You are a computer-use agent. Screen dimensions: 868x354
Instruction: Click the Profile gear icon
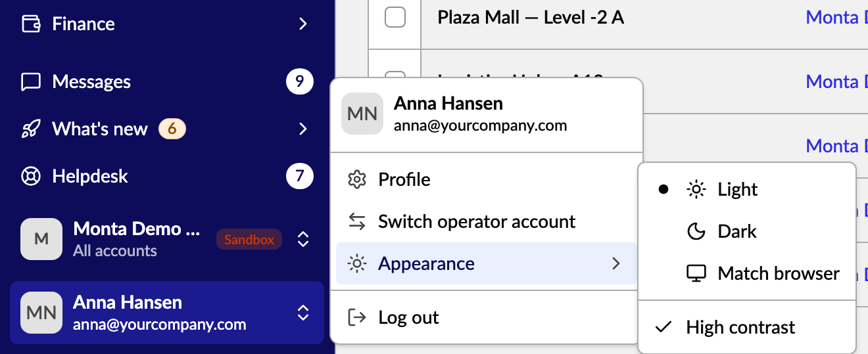(356, 179)
